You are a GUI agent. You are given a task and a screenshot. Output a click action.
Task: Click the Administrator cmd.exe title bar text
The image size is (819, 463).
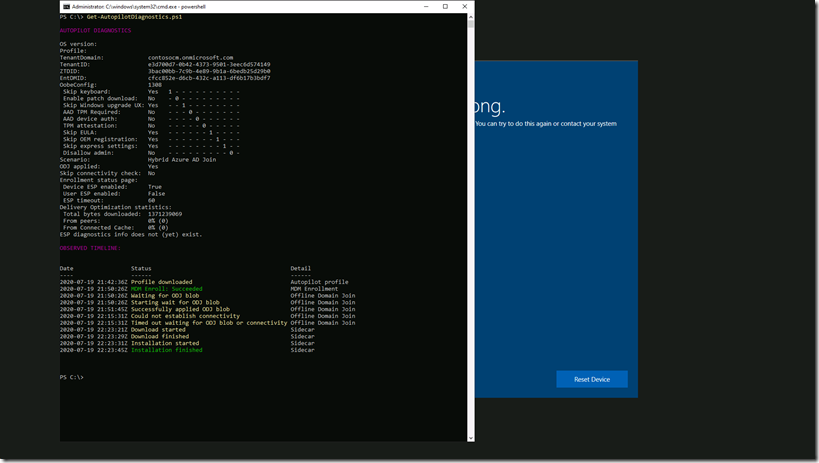pos(130,6)
